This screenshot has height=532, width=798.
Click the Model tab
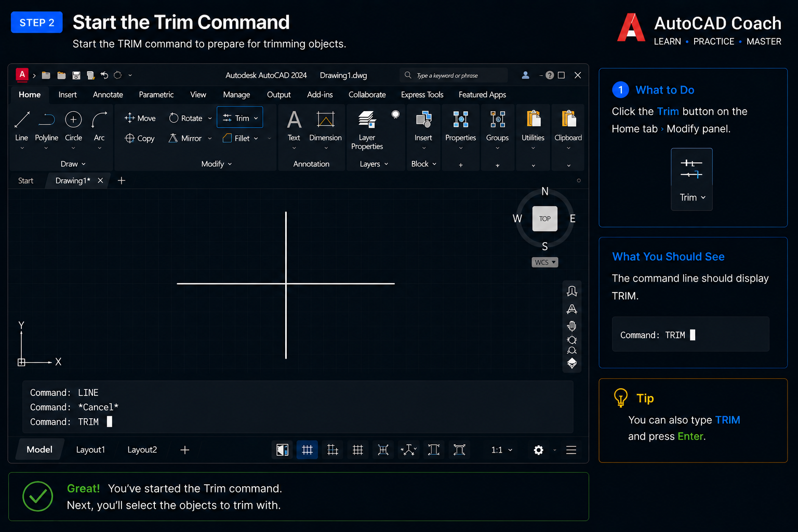[x=39, y=449]
